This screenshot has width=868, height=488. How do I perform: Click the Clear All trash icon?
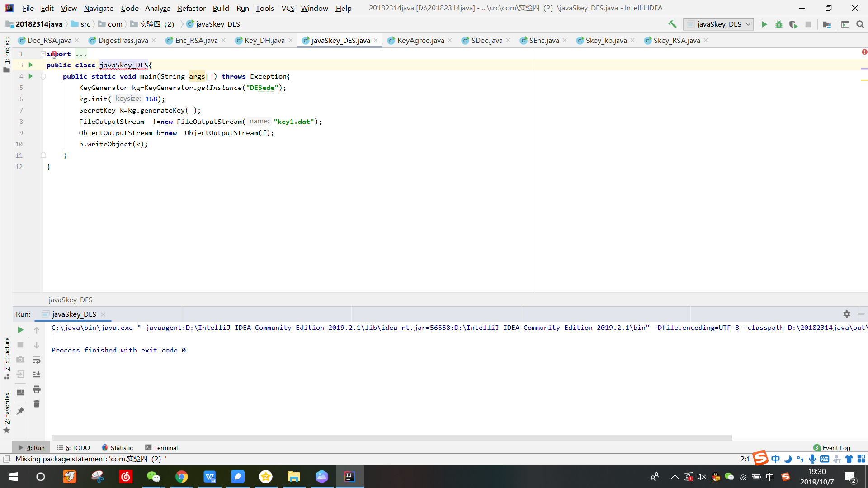point(37,404)
